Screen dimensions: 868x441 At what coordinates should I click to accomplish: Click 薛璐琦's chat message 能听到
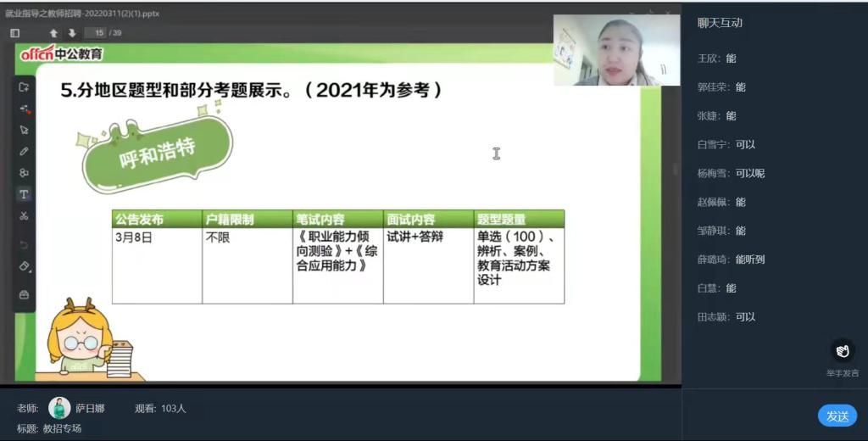coord(749,260)
